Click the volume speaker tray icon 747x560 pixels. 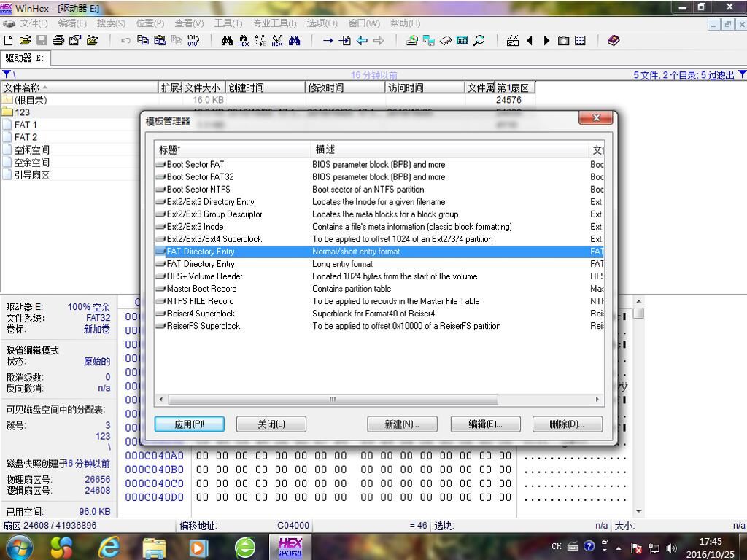click(671, 548)
